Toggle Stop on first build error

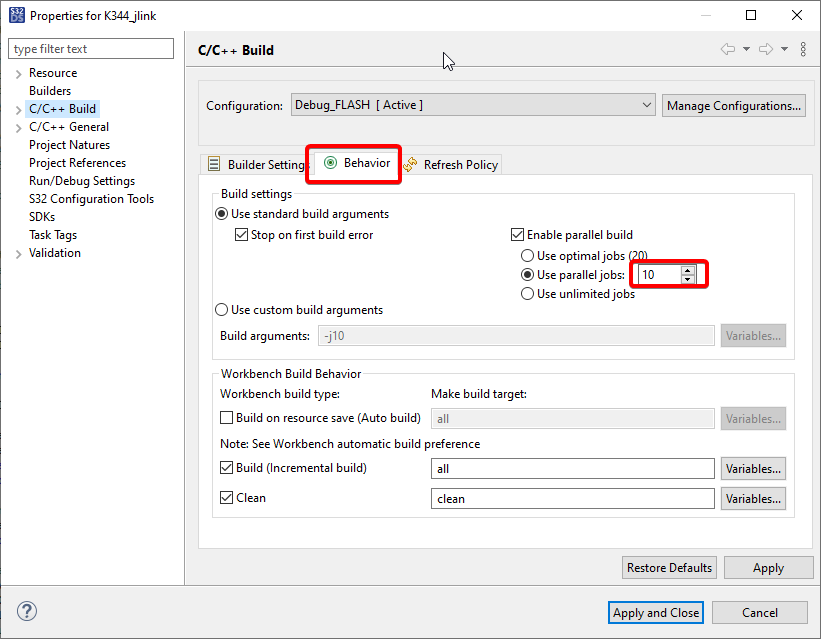[x=241, y=235]
